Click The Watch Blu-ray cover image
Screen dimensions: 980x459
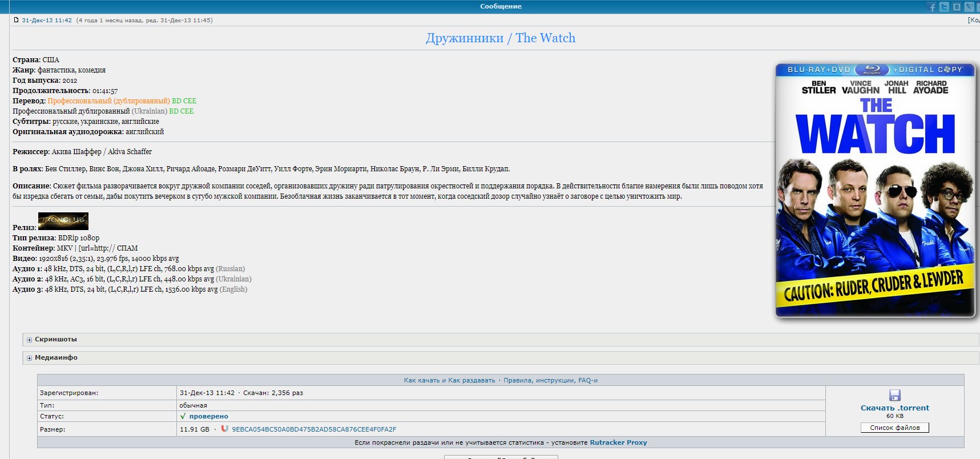(x=875, y=190)
